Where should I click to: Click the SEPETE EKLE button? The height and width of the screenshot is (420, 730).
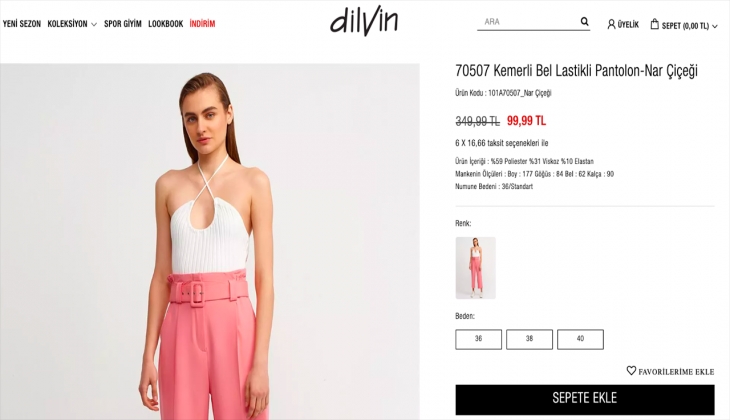click(585, 400)
